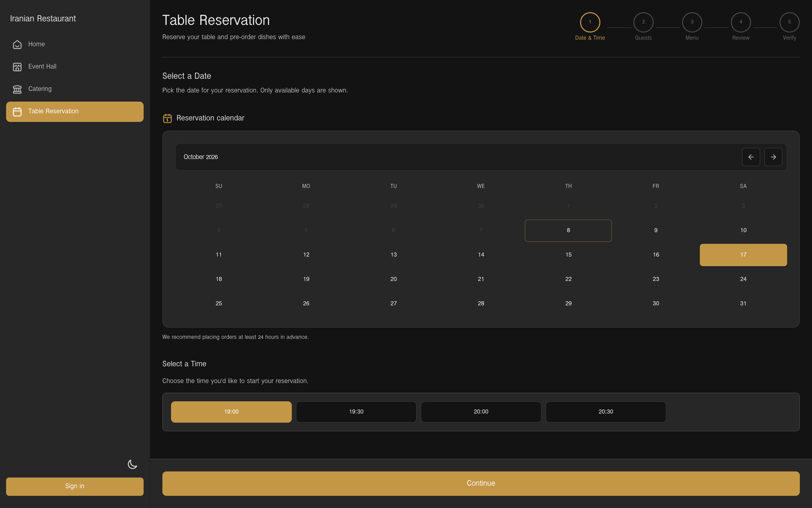The width and height of the screenshot is (812, 508).
Task: Select the 20:30 time slot
Action: (x=606, y=411)
